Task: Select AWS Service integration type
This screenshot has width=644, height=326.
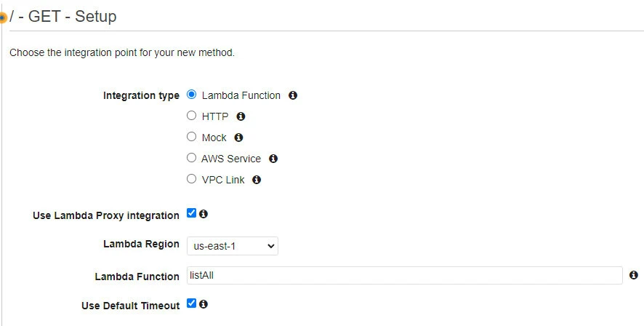Action: tap(192, 158)
